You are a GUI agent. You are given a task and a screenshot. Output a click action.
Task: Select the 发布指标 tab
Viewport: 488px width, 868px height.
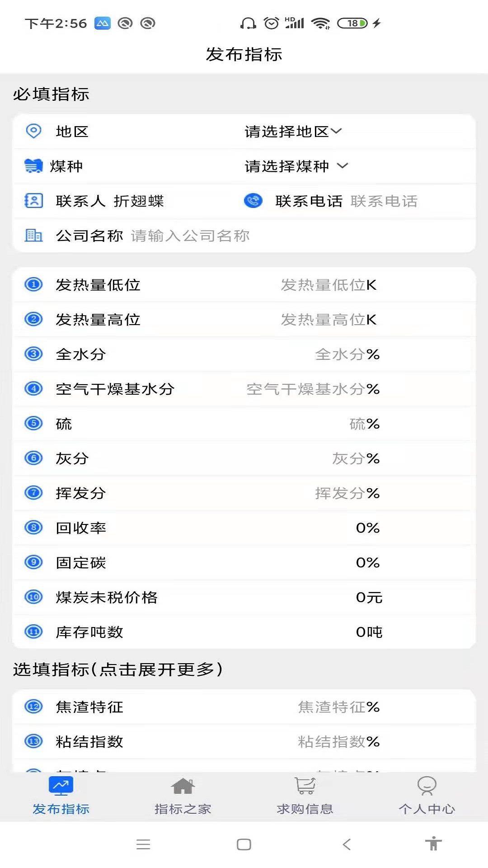click(61, 796)
